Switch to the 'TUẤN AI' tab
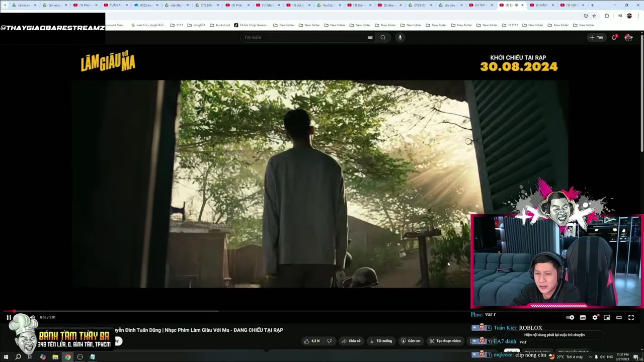The height and width of the screenshot is (362, 644). click(x=115, y=5)
